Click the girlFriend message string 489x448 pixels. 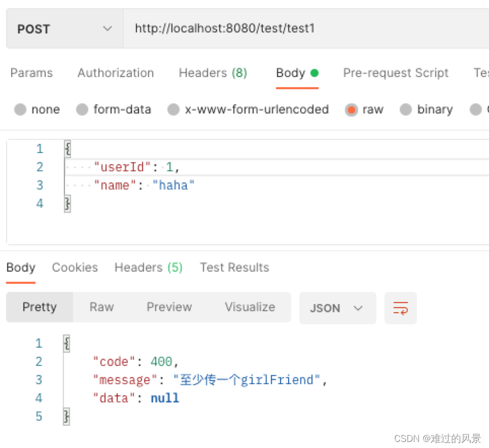[x=247, y=380]
